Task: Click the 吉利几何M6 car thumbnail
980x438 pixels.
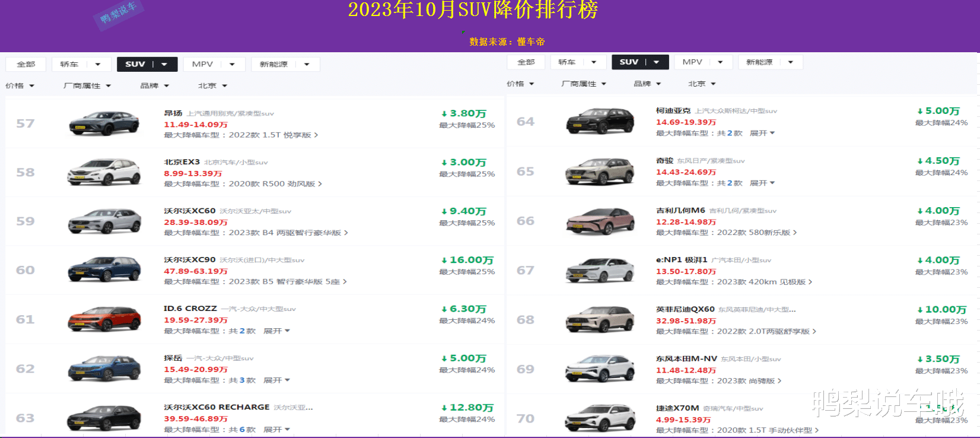Action: (600, 221)
